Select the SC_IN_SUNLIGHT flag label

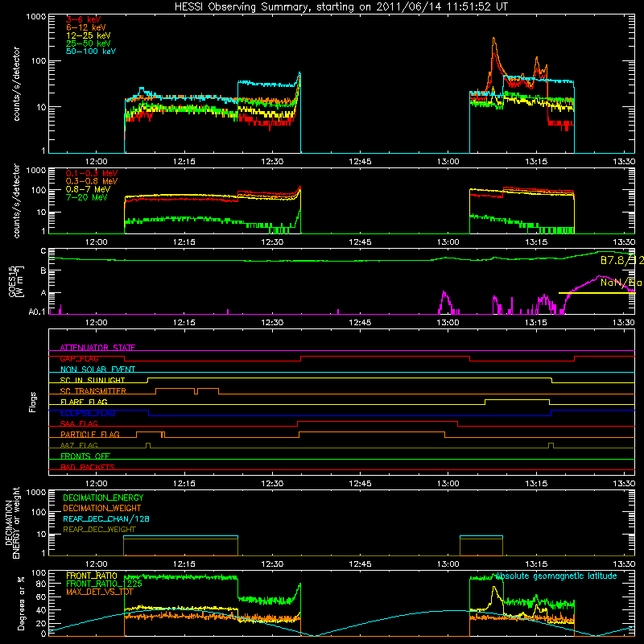click(93, 380)
